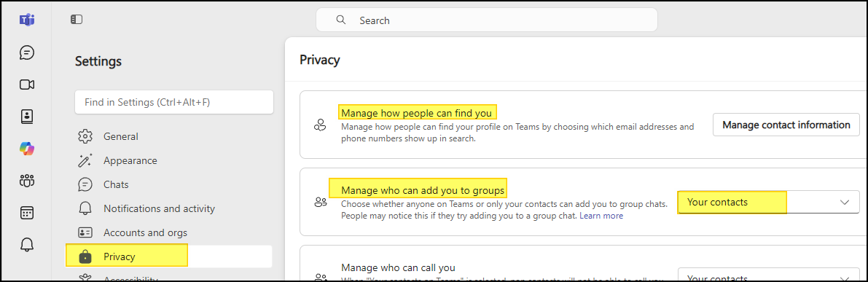Click the magnifier icon in Search
868x282 pixels.
point(341,20)
